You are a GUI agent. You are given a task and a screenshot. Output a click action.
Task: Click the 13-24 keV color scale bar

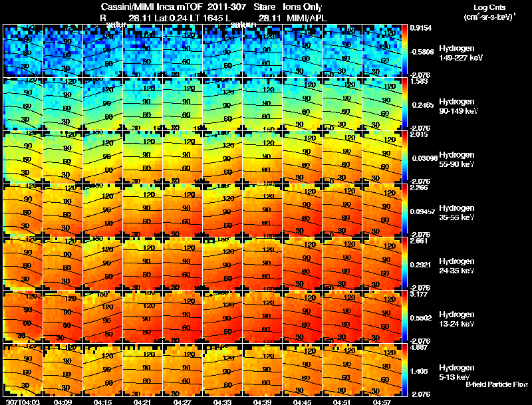coord(404,317)
